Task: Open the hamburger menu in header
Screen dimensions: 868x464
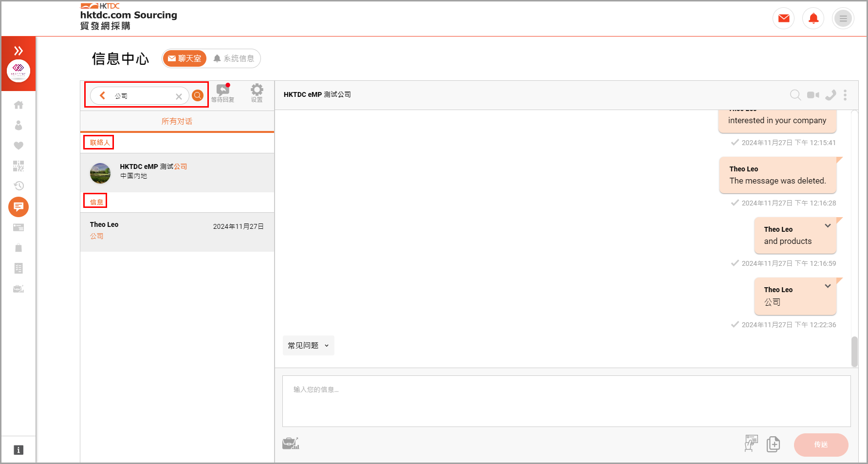Action: pos(843,19)
